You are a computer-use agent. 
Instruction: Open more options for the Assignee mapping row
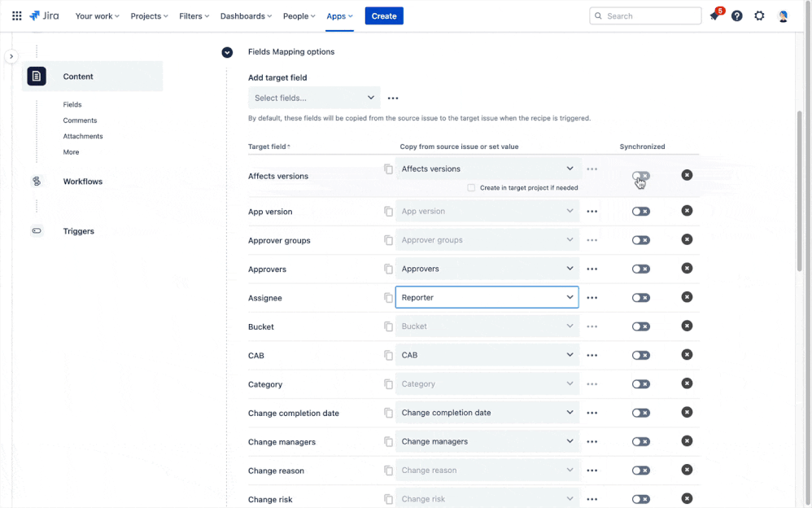(x=592, y=297)
